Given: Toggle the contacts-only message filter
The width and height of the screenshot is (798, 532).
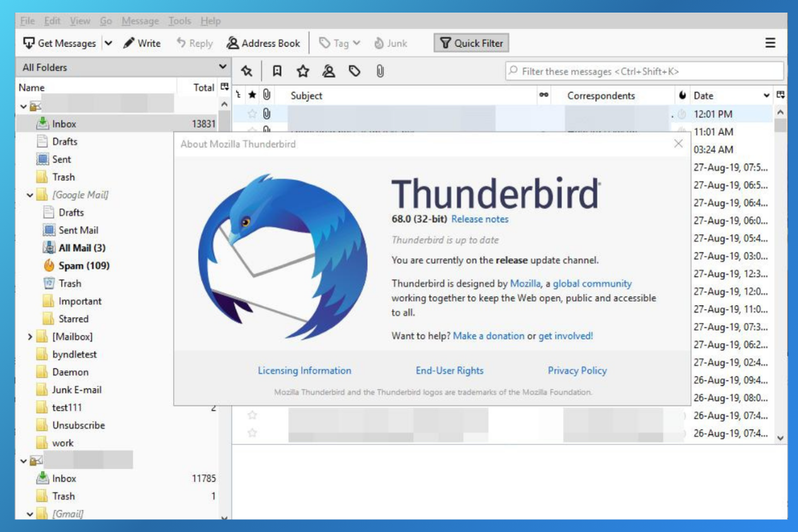Looking at the screenshot, I should 329,71.
